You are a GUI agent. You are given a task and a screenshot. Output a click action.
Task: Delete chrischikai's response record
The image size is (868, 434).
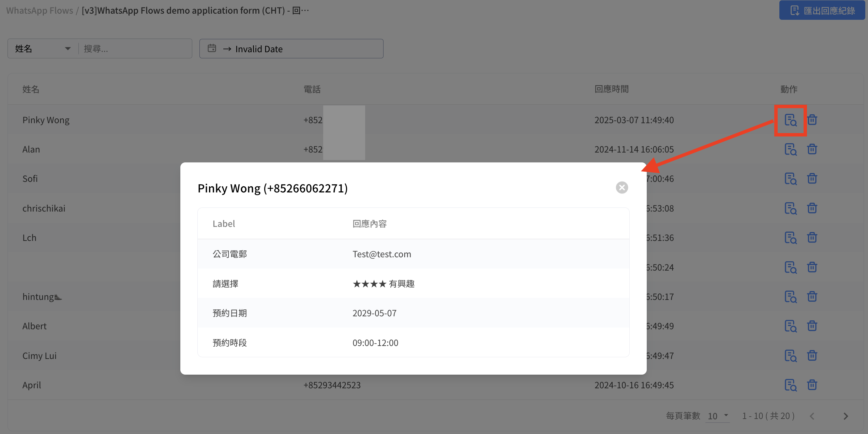[x=812, y=208]
